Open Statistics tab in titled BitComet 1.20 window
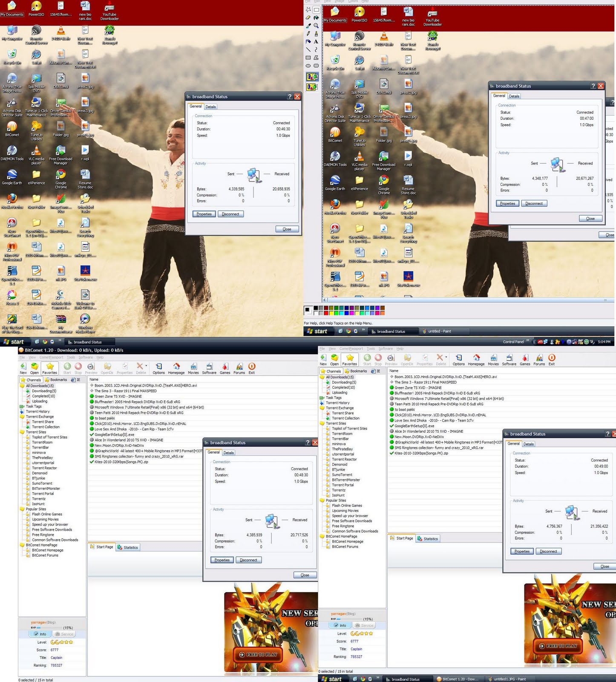The width and height of the screenshot is (616, 682). [128, 547]
